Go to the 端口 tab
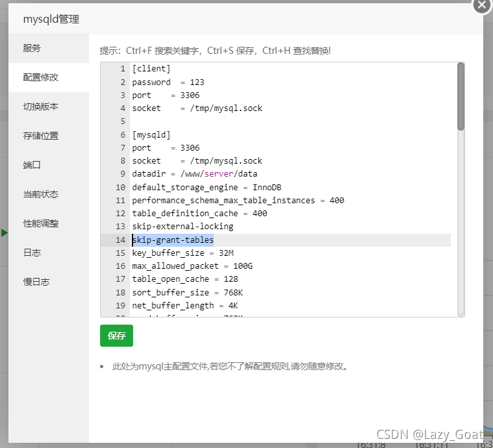The height and width of the screenshot is (448, 493). click(x=49, y=165)
